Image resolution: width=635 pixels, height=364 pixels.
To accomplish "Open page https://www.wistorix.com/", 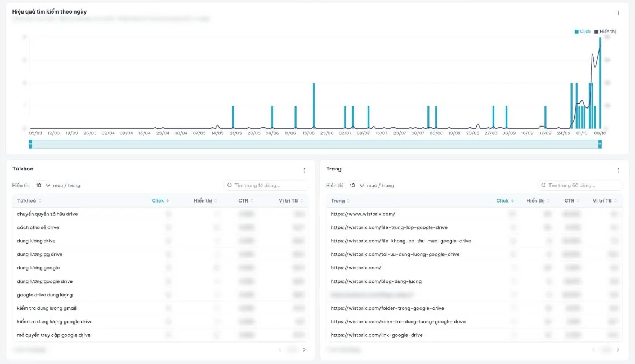I will pos(363,214).
